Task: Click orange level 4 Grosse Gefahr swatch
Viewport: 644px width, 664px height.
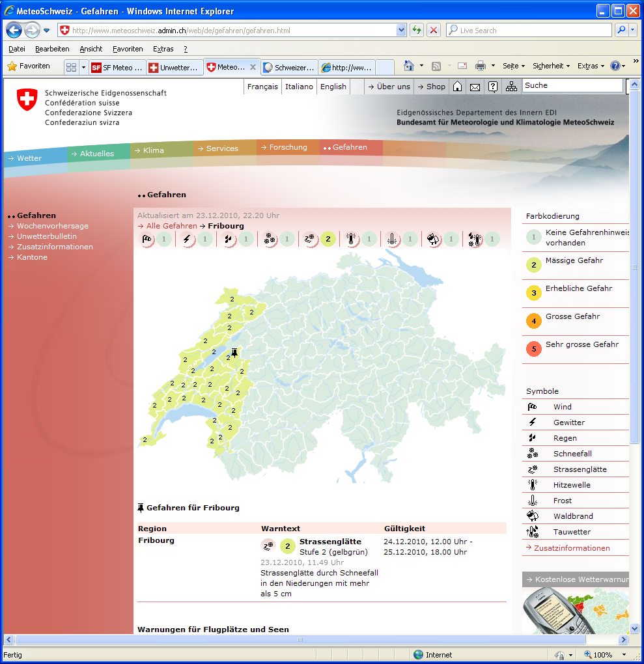Action: (534, 321)
